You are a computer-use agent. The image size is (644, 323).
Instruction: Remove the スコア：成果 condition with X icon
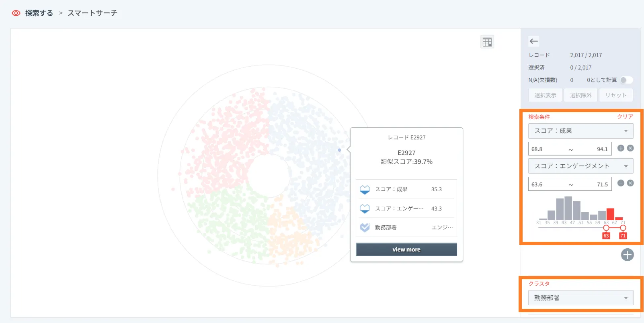point(630,148)
